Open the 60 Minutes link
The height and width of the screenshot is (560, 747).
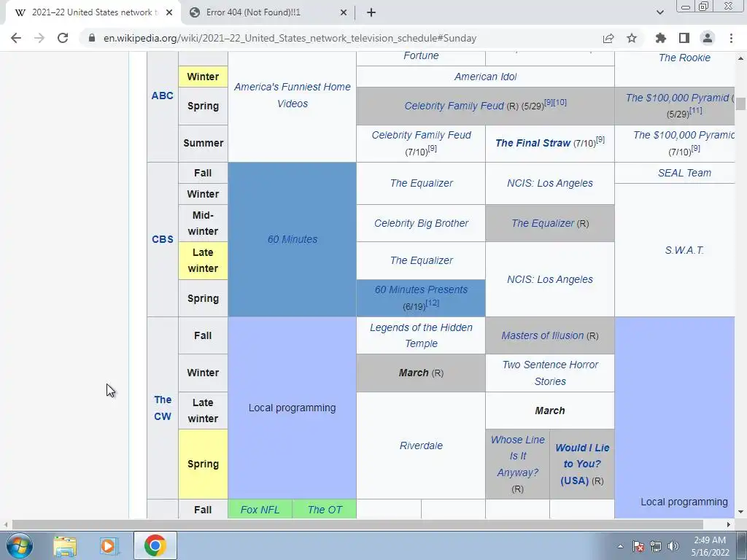coord(292,239)
